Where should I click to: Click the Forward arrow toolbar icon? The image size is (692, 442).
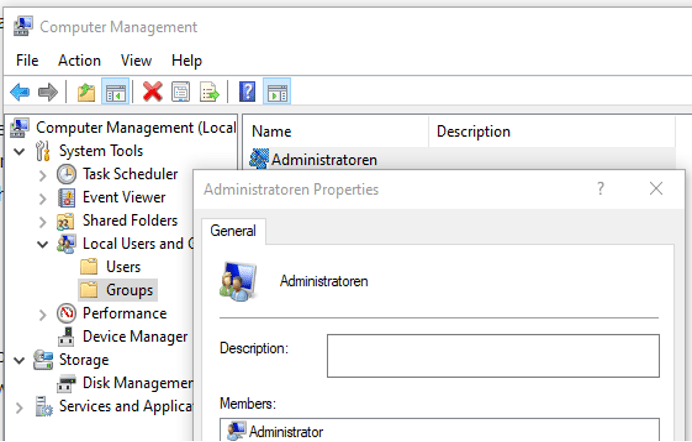(47, 93)
